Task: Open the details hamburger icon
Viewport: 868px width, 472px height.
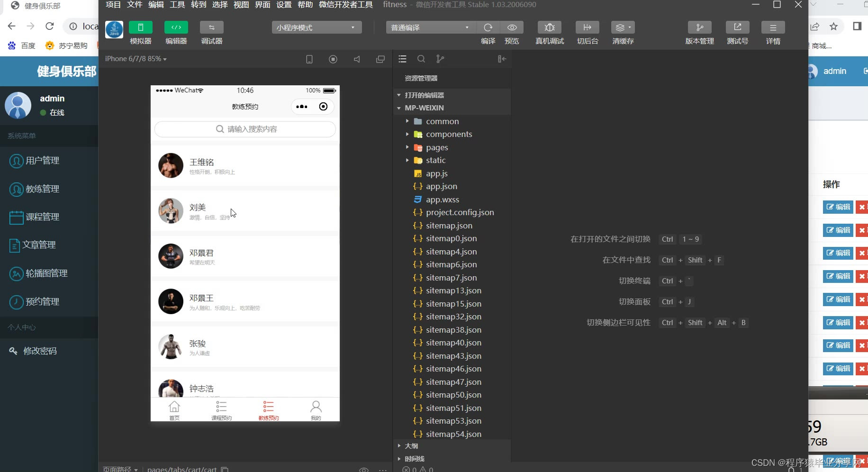Action: 773,27
